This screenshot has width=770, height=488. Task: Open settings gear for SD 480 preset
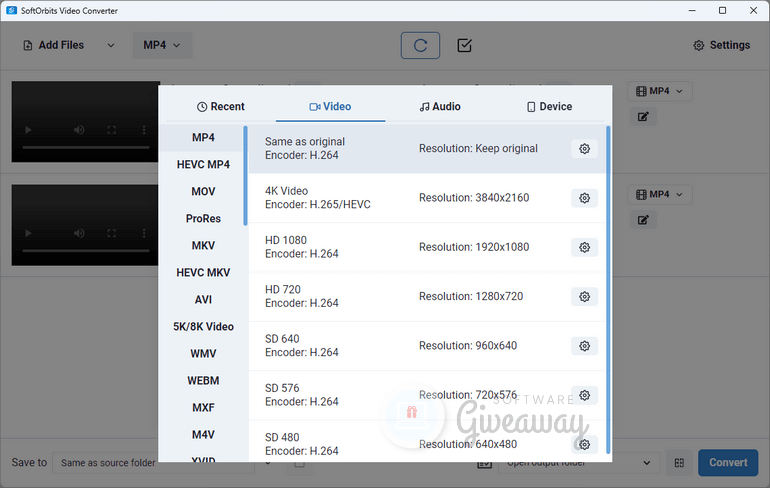click(x=584, y=444)
